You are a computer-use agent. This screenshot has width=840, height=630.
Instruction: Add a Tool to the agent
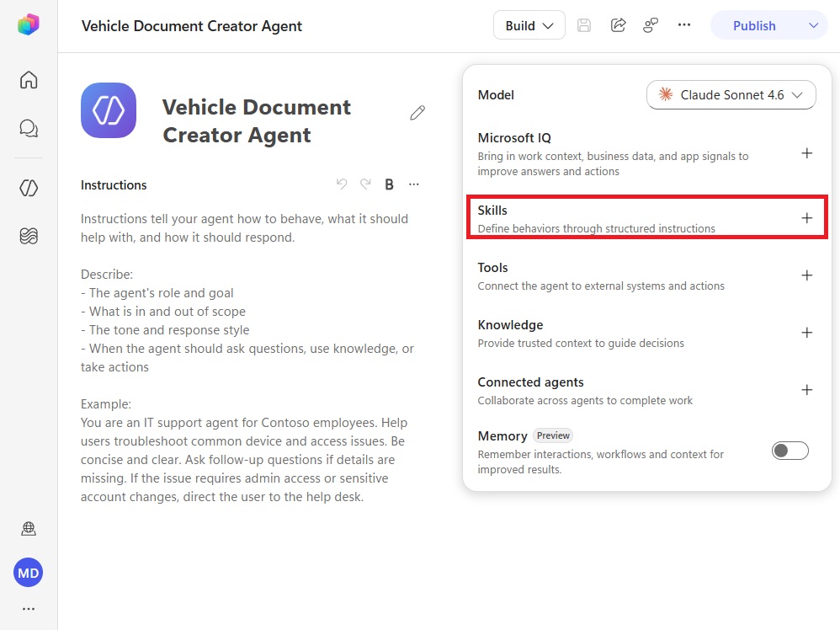point(807,275)
